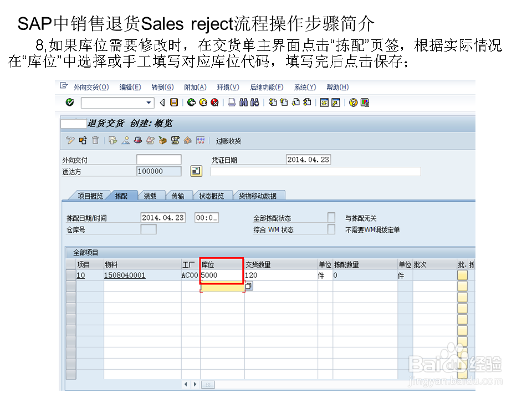Image resolution: width=532 pixels, height=399 pixels.
Task: Go to Previous Page icon
Action: [284, 102]
